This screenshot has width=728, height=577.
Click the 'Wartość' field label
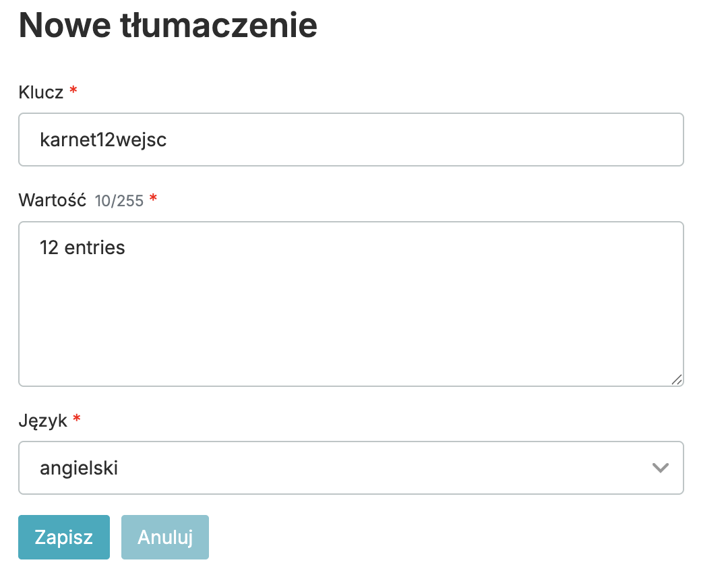52,200
